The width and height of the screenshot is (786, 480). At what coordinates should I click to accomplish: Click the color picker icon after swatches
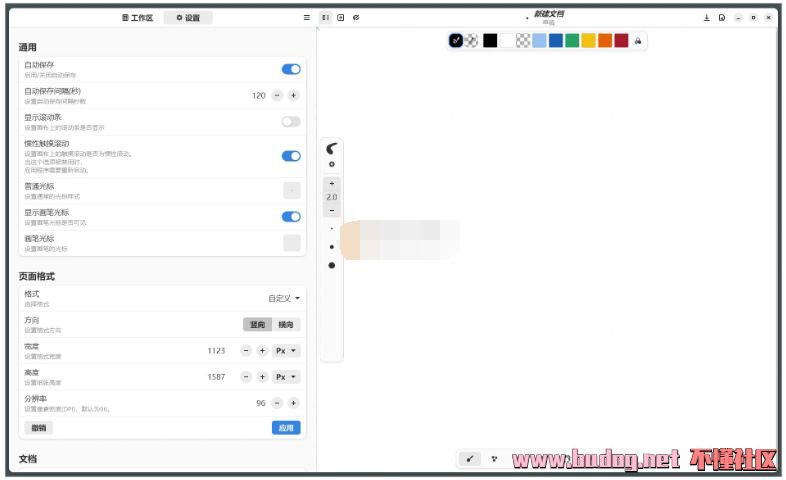point(639,41)
